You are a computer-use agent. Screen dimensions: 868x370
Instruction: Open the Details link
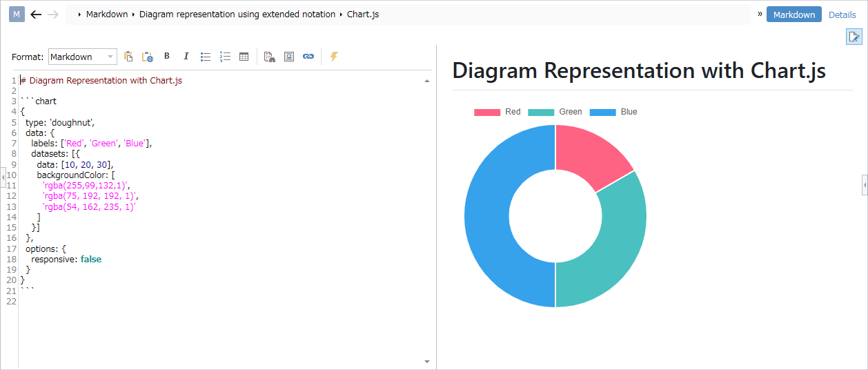tap(842, 14)
